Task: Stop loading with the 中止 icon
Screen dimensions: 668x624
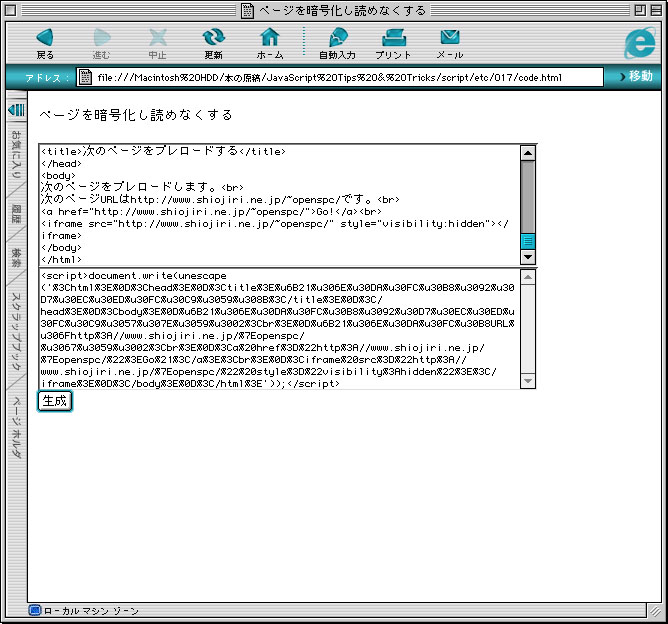Action: (x=158, y=37)
